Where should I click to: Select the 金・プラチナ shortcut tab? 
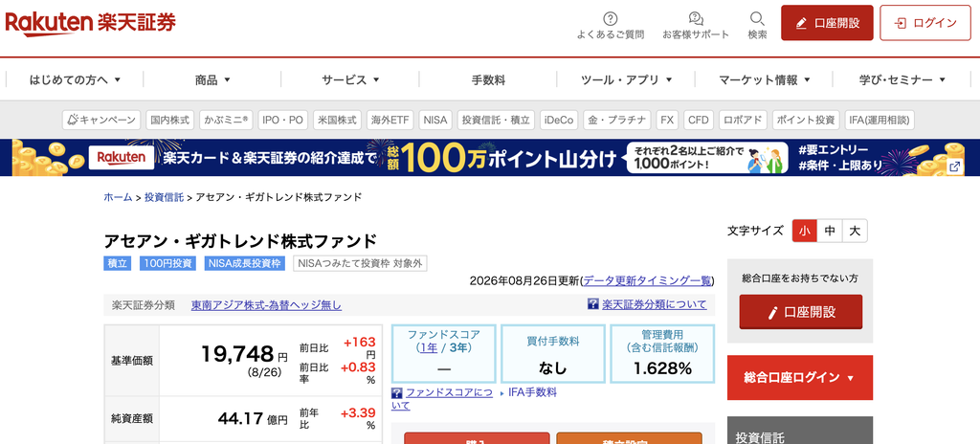pyautogui.click(x=617, y=120)
